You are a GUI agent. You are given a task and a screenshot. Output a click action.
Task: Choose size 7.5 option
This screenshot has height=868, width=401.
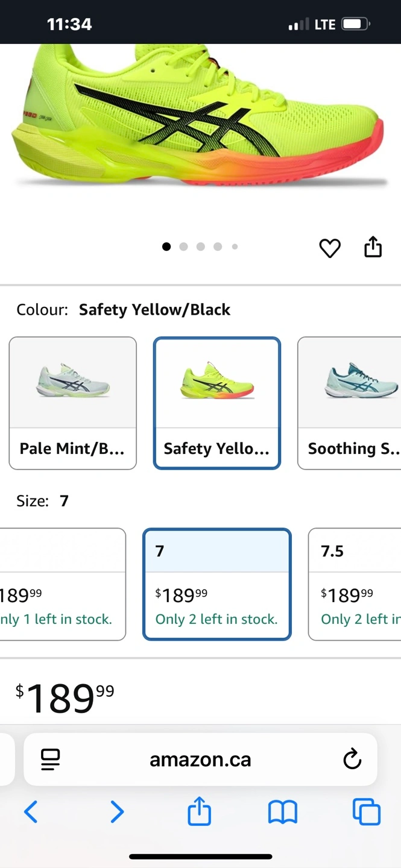click(x=355, y=584)
